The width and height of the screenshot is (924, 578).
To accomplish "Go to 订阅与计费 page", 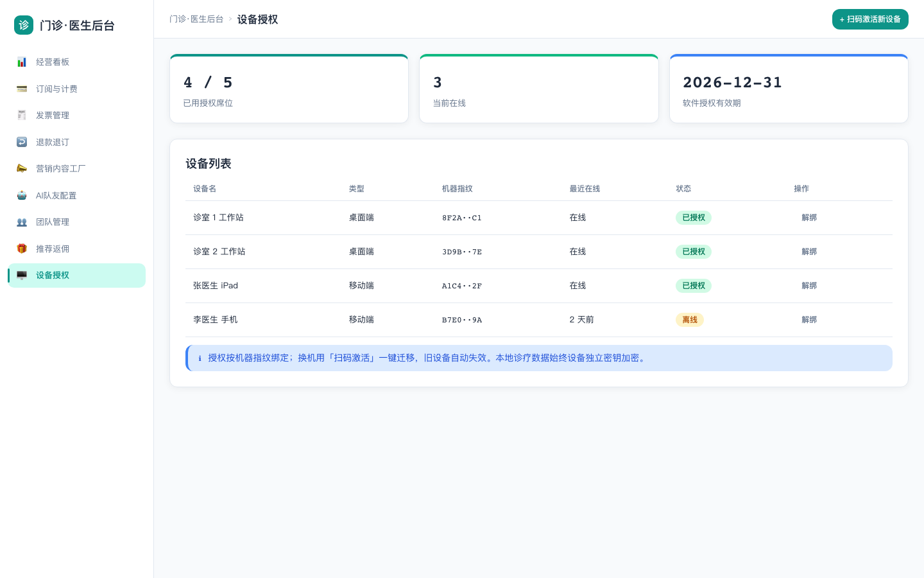I will click(x=77, y=89).
